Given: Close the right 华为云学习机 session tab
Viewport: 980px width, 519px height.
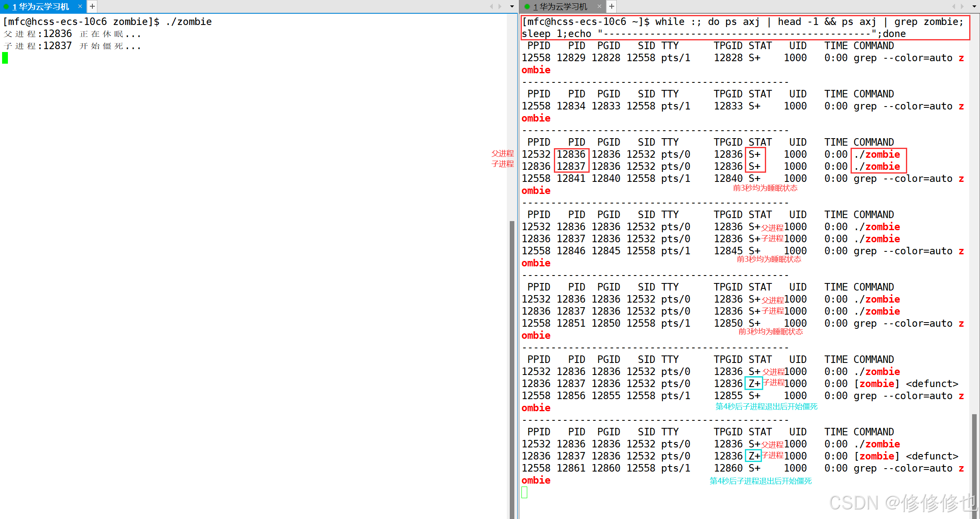Looking at the screenshot, I should point(599,6).
